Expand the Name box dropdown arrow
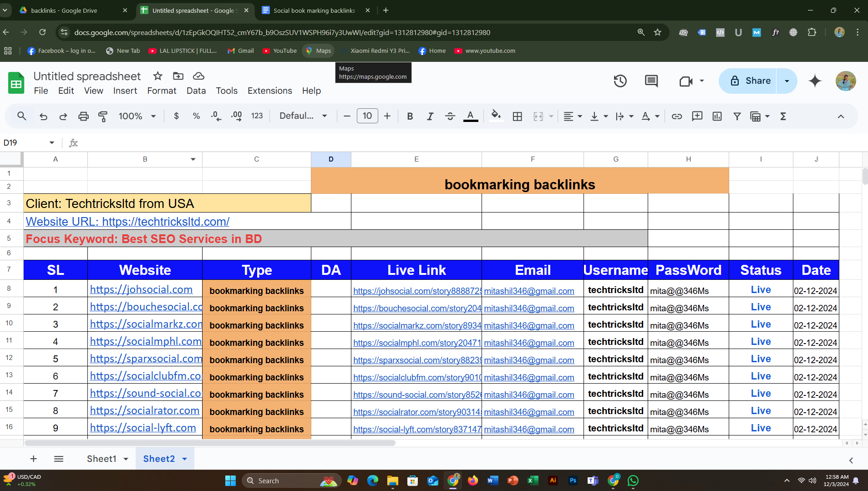Screen dimensions: 868x491 tap(52, 143)
